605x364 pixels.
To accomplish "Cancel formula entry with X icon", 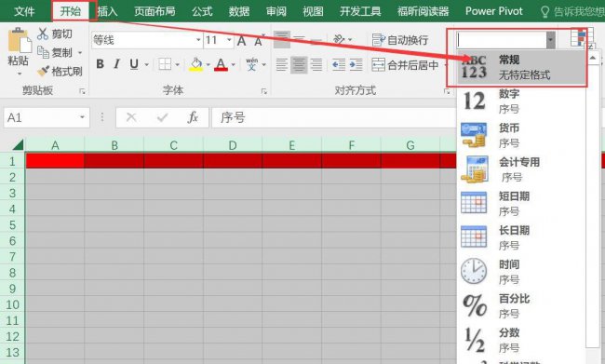I will (131, 117).
